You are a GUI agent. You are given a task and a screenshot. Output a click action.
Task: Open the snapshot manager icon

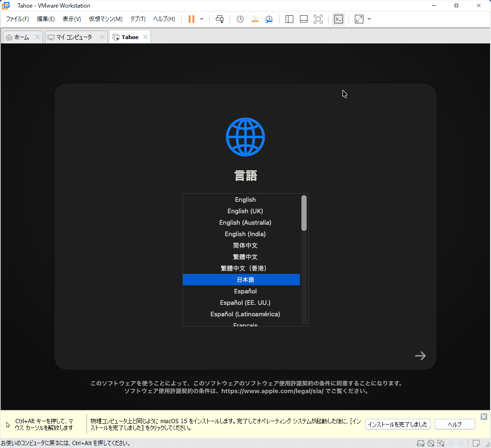pyautogui.click(x=269, y=19)
